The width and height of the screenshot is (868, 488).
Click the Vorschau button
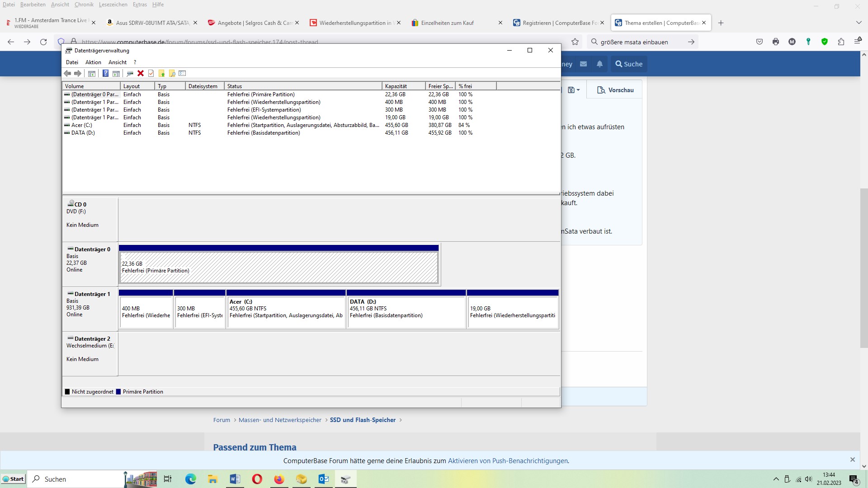point(615,90)
